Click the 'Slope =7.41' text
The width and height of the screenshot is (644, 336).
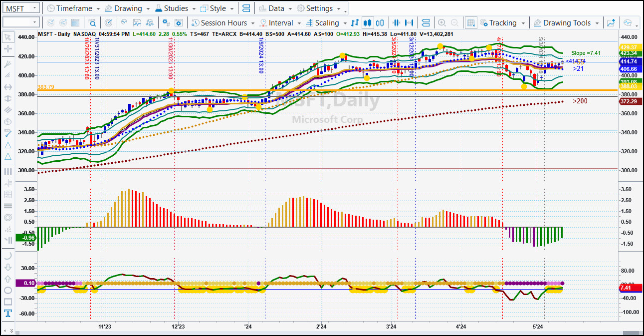click(x=585, y=53)
